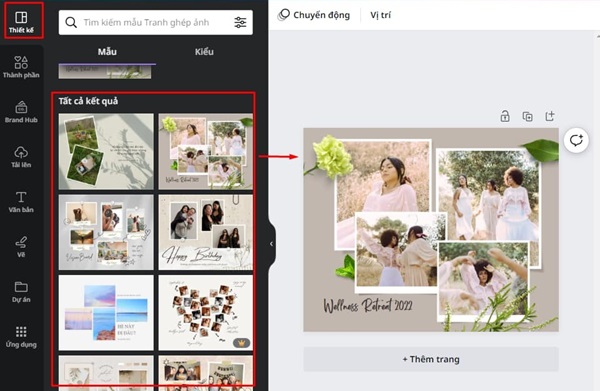The height and width of the screenshot is (391, 600).
Task: Select the green grass photo collage template
Action: click(106, 152)
